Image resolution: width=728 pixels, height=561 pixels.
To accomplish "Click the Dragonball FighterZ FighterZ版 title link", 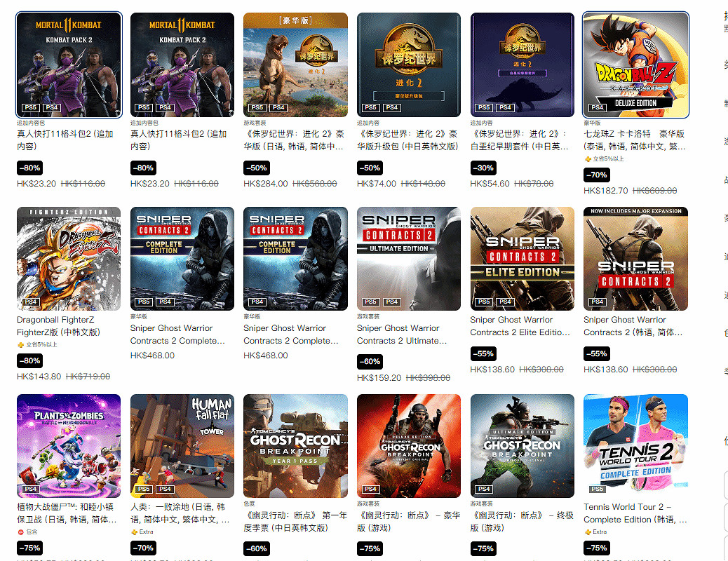I will tap(58, 326).
